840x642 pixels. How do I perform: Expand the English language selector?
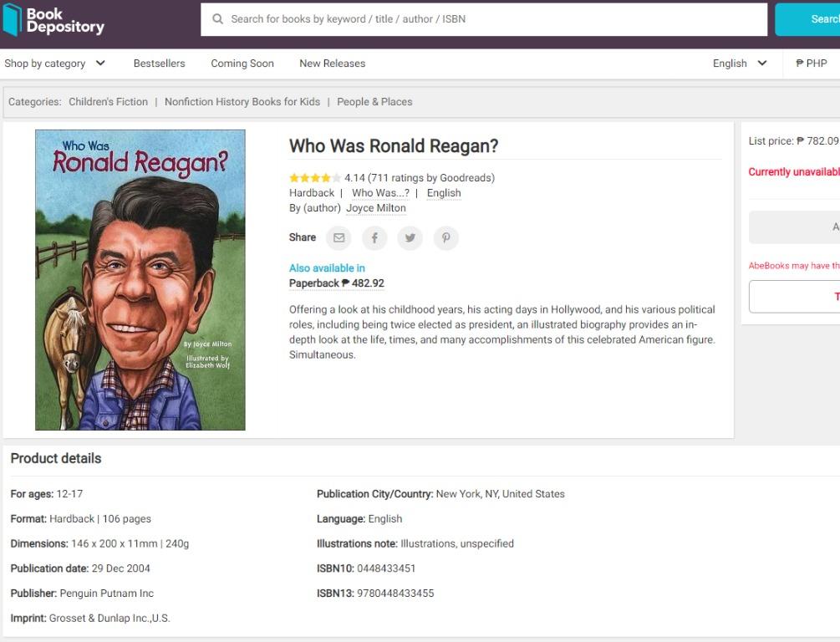coord(731,63)
